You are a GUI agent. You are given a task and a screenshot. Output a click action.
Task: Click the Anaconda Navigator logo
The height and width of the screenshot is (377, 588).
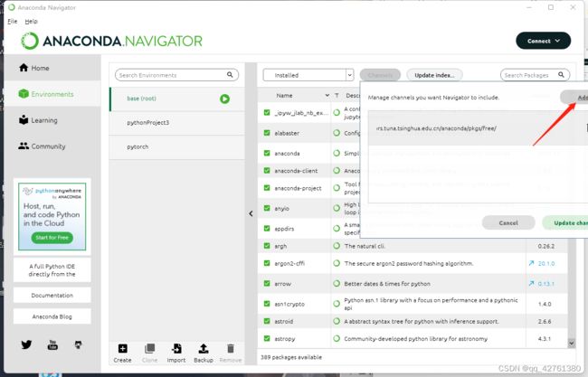(112, 41)
